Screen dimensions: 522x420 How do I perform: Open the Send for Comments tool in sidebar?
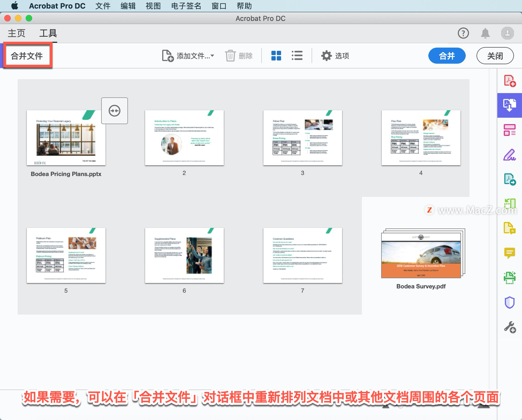509,228
